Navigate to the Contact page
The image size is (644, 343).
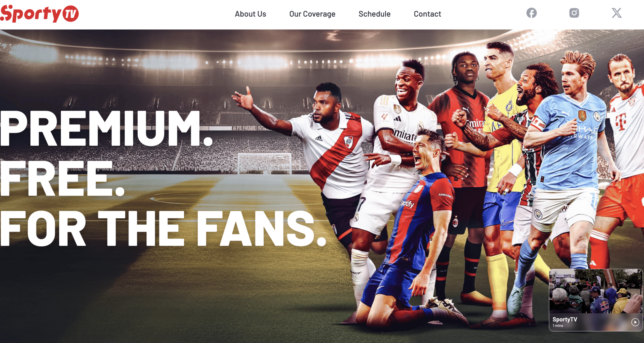click(427, 14)
